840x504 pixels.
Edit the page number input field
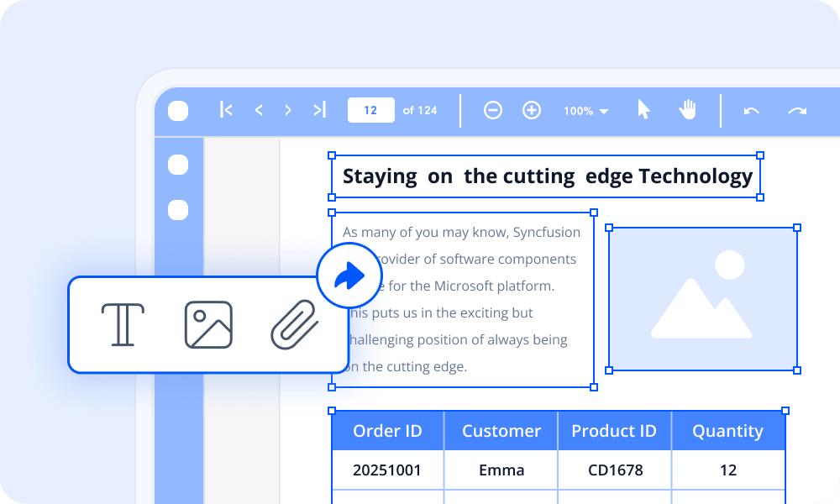pos(370,109)
